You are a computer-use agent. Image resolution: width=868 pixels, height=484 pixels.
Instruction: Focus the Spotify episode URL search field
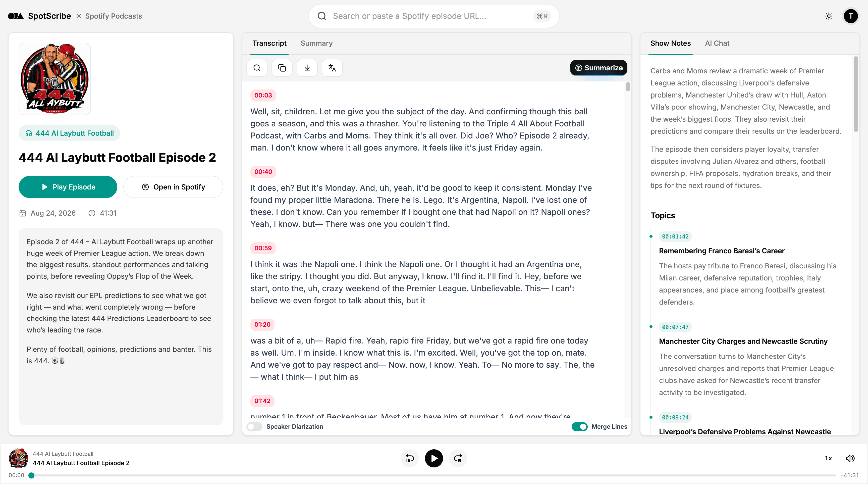[x=434, y=16]
